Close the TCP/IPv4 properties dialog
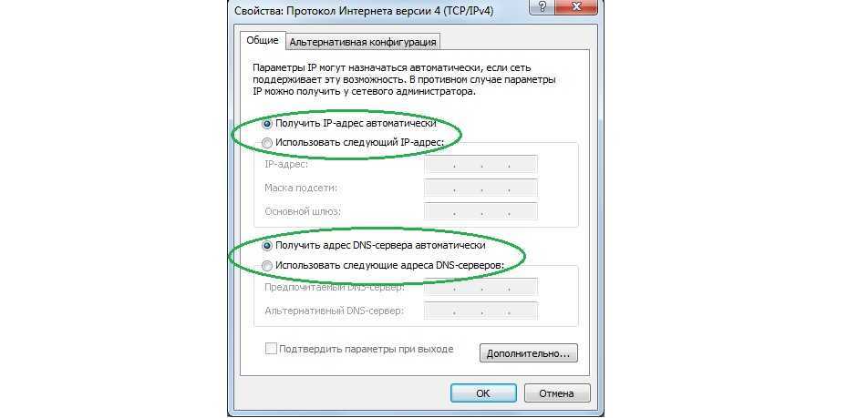The image size is (868, 418). point(575,6)
